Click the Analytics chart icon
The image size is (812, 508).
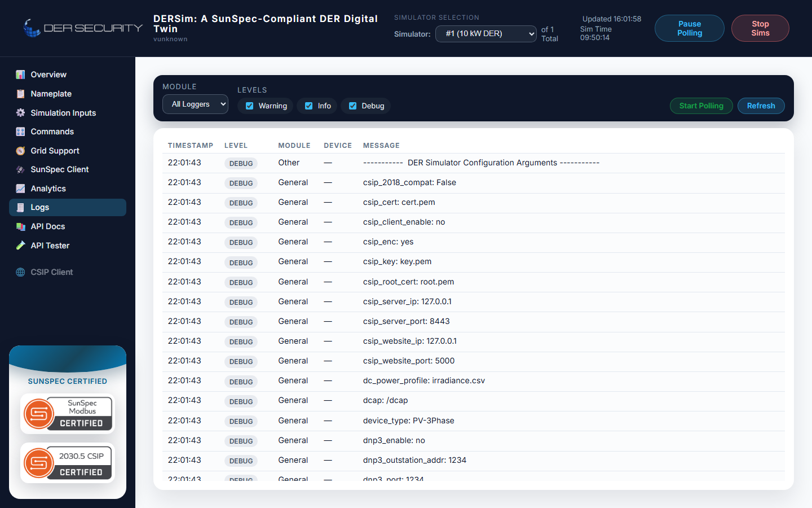pos(20,189)
